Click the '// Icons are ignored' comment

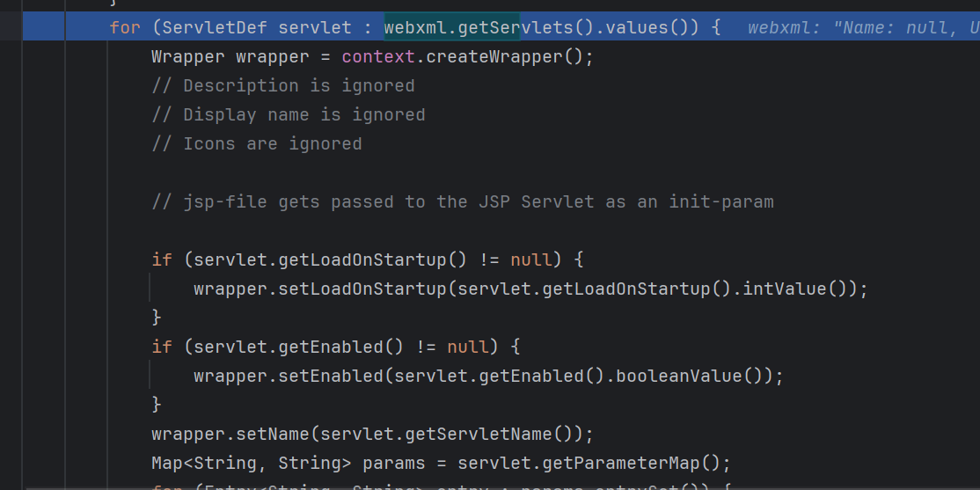point(256,143)
